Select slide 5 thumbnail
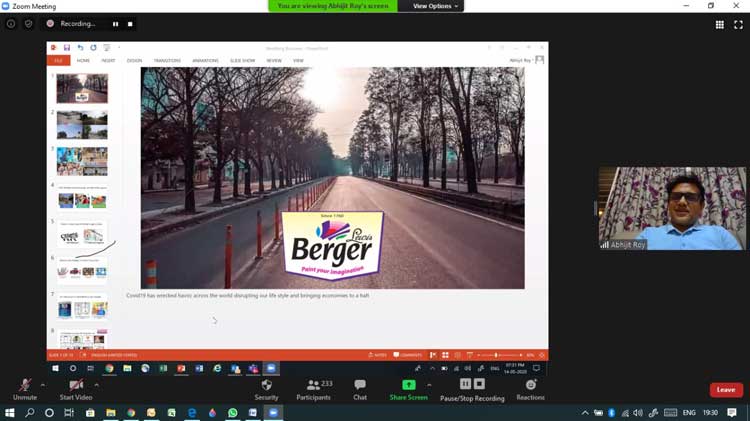Viewport: 750px width, 421px height. point(82,234)
